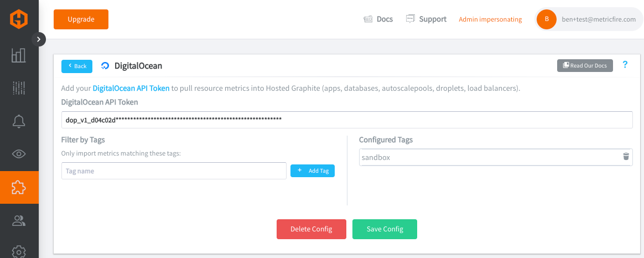
Task: Click the orange B avatar
Action: coord(546,19)
